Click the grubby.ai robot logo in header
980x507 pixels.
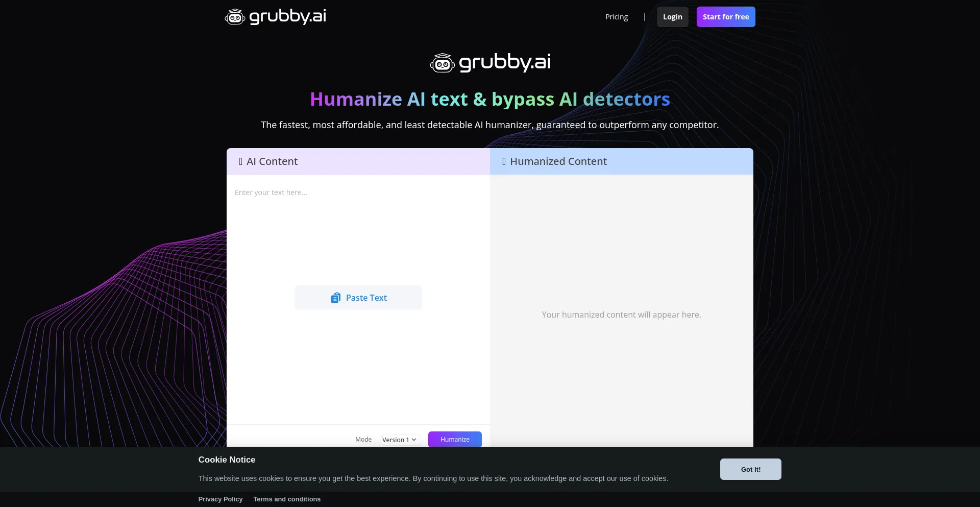276,17
